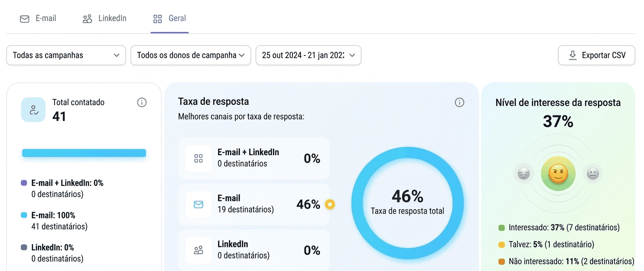
Task: Select the Geral tab
Action: coord(169,19)
